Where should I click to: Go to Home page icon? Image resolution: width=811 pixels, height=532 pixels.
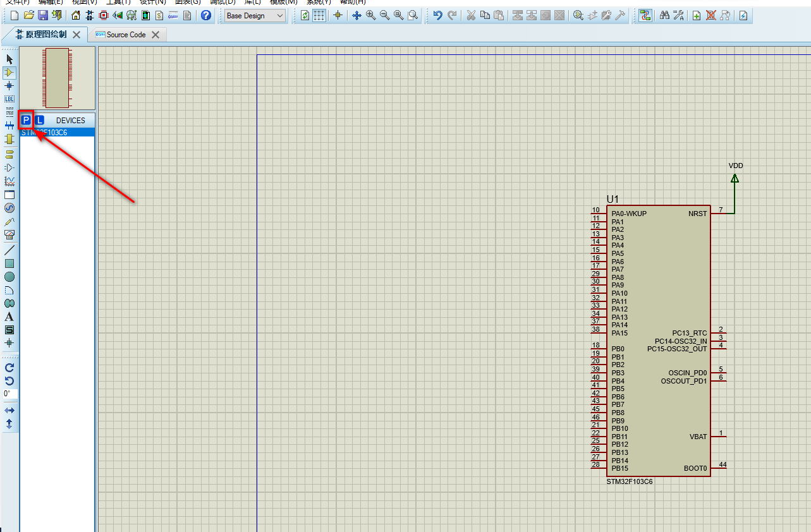click(76, 15)
